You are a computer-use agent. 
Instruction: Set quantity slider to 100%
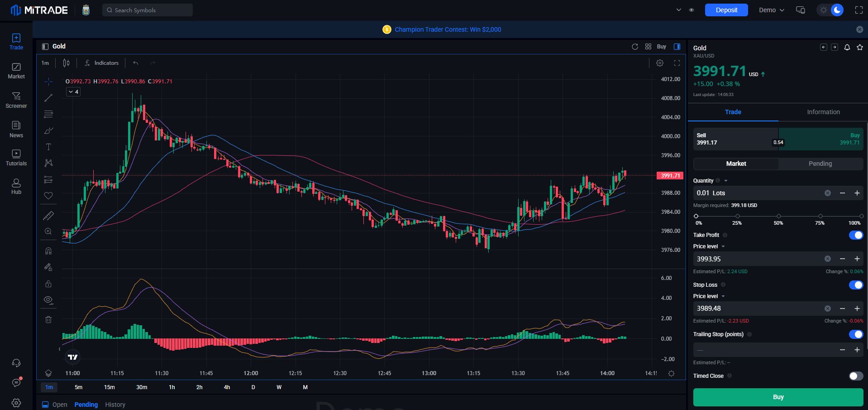coord(861,216)
